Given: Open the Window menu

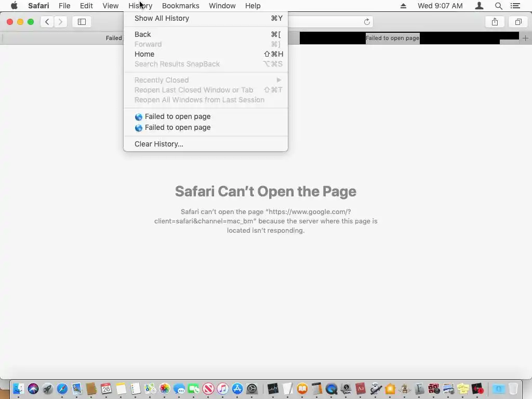Looking at the screenshot, I should click(x=222, y=6).
